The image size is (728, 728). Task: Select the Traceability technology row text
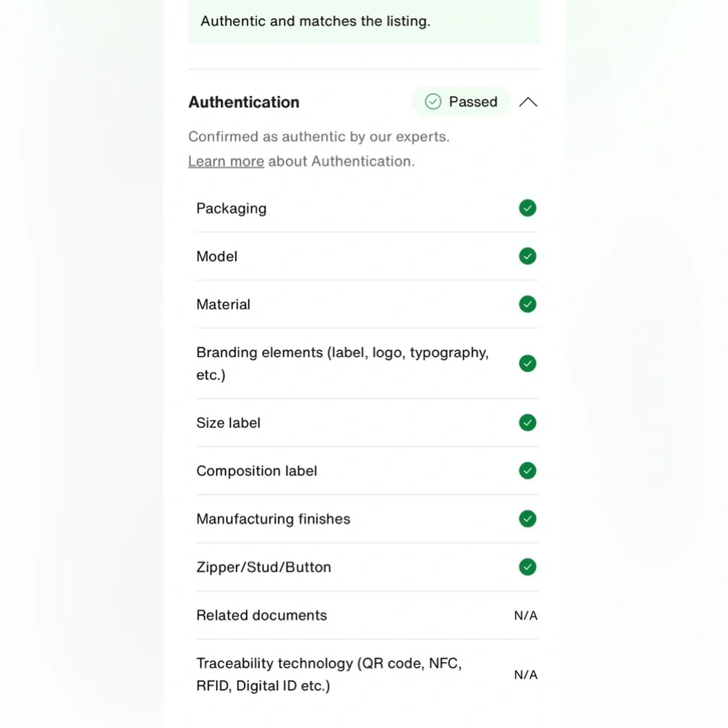[329, 674]
